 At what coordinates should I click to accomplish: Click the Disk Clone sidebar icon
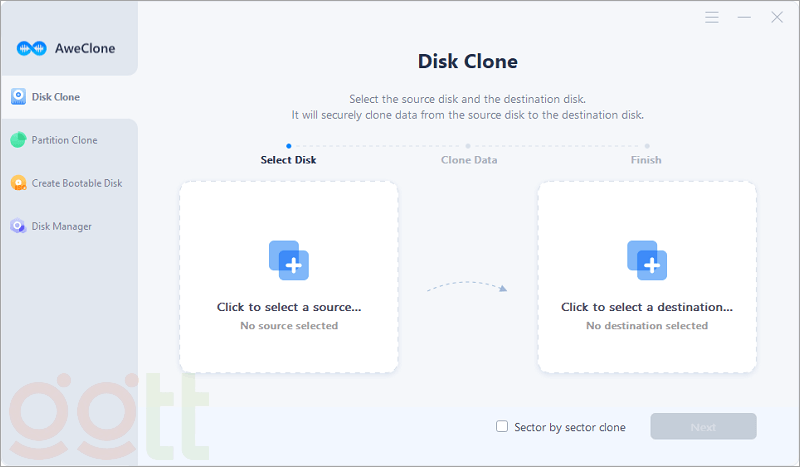pyautogui.click(x=18, y=97)
